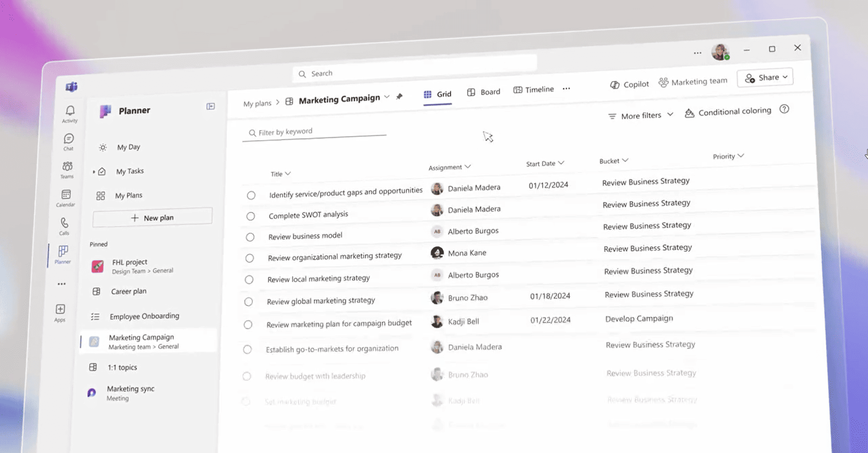Click the pin icon beside Marketing Campaign
This screenshot has width=868, height=453.
(x=399, y=96)
